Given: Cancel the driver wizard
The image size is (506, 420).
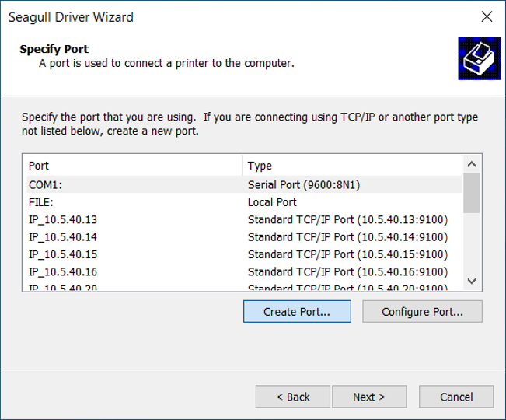Looking at the screenshot, I should coord(456,397).
